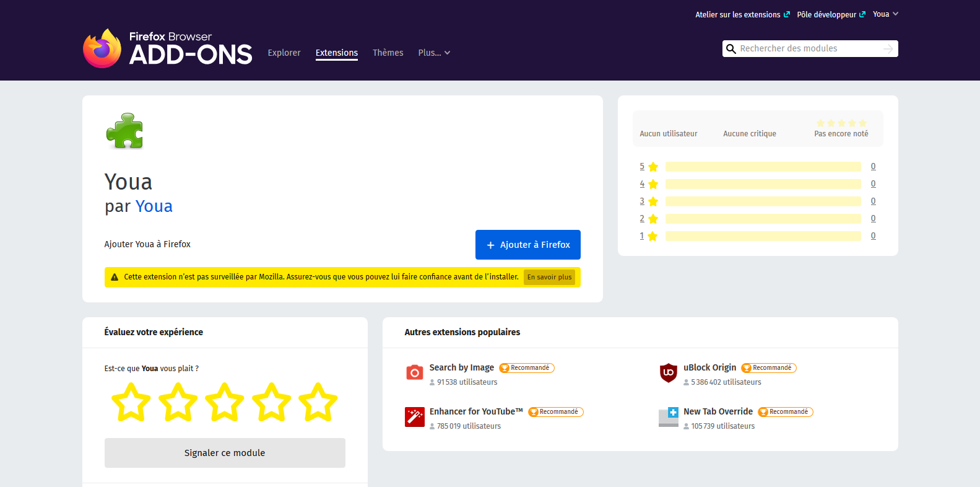Click the Recommandé badge for Enhancer for YouTube
This screenshot has width=980, height=487.
pyautogui.click(x=556, y=412)
